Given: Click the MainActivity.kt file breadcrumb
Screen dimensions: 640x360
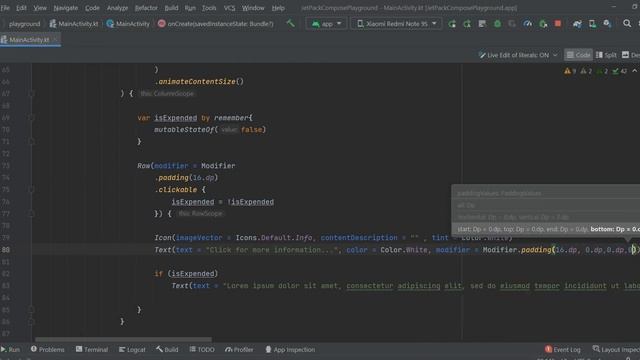Looking at the screenshot, I should click(74, 24).
